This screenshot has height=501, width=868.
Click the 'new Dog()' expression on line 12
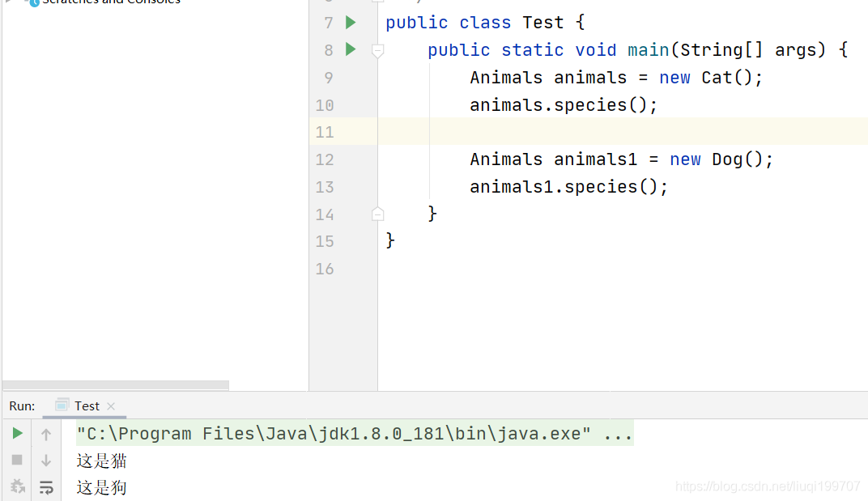coord(717,159)
